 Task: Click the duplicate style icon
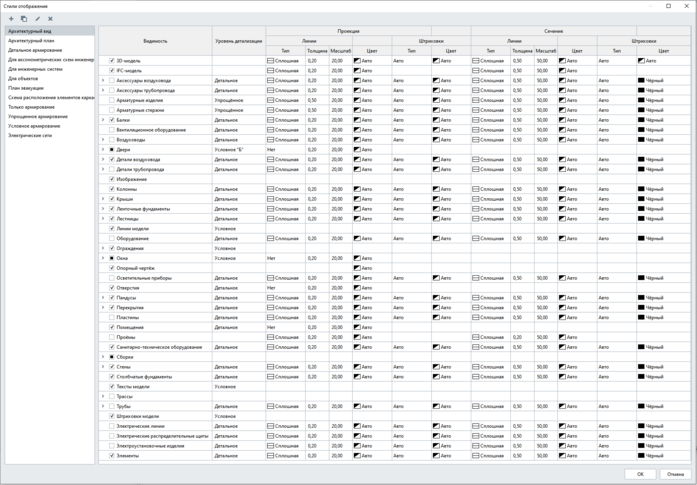click(x=24, y=18)
